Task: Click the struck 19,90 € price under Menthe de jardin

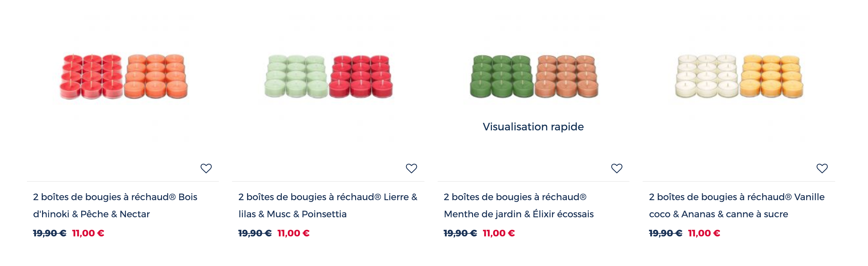Action: coord(460,233)
